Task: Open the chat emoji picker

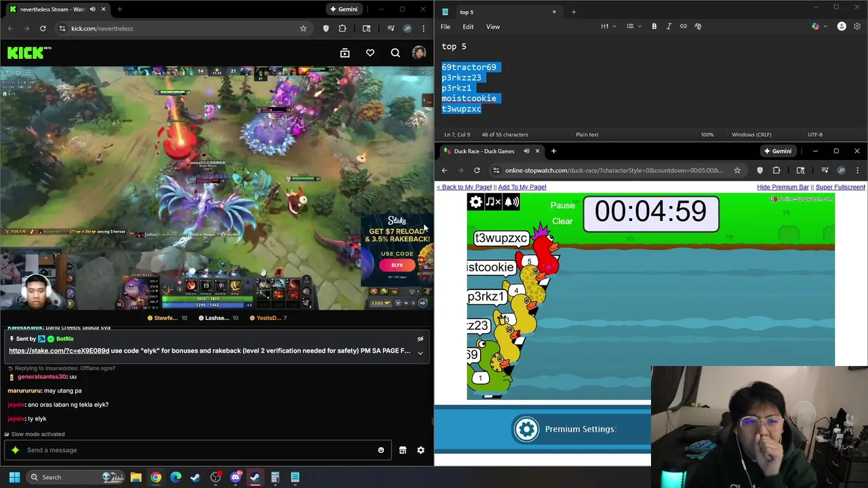Action: pyautogui.click(x=381, y=450)
